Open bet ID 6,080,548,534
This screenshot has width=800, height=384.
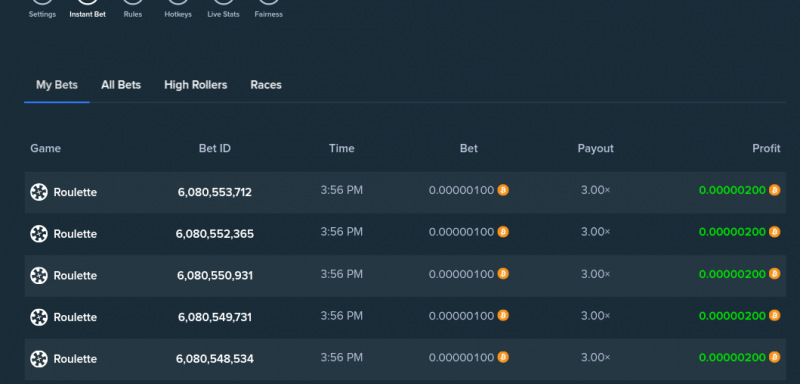[x=215, y=359]
